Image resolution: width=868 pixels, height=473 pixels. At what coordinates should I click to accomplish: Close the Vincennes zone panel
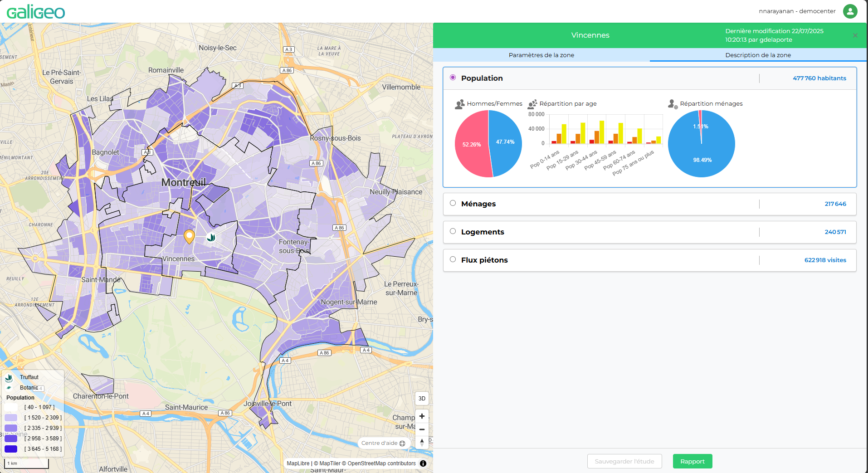pos(855,35)
